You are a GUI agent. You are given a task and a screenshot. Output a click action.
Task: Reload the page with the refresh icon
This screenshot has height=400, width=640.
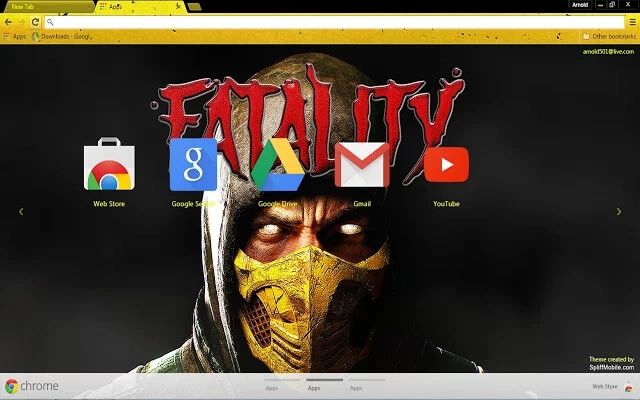click(35, 22)
